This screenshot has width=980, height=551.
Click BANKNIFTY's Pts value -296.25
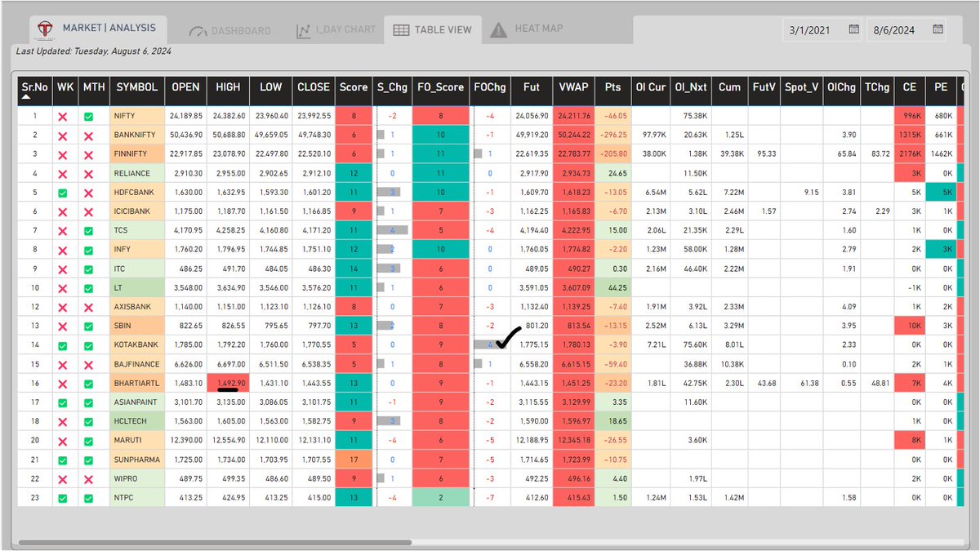[x=612, y=135]
